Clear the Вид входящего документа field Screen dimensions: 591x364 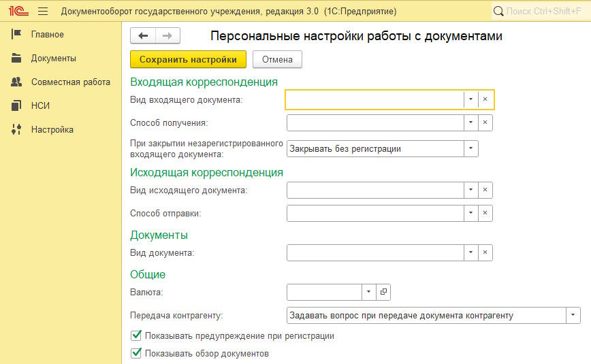[485, 99]
